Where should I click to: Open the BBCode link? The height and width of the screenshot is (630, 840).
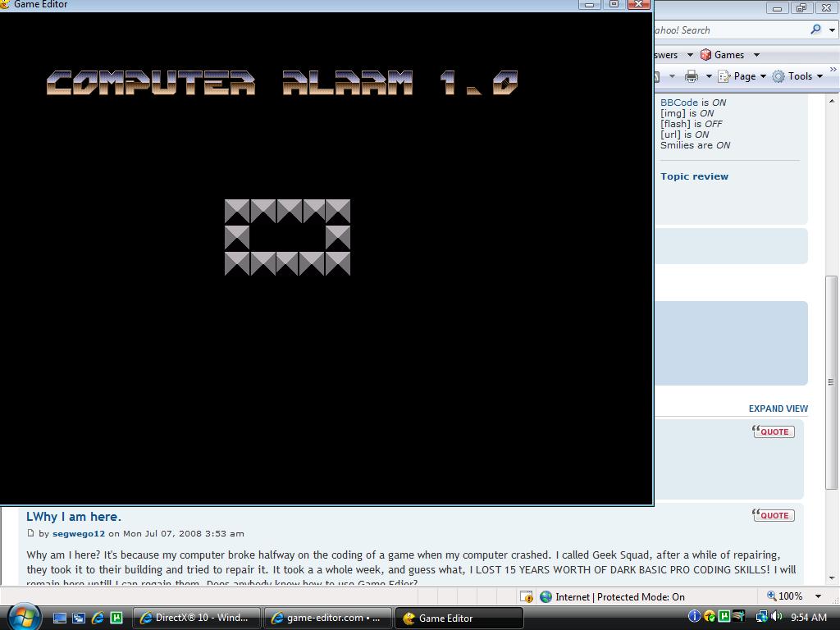click(678, 103)
